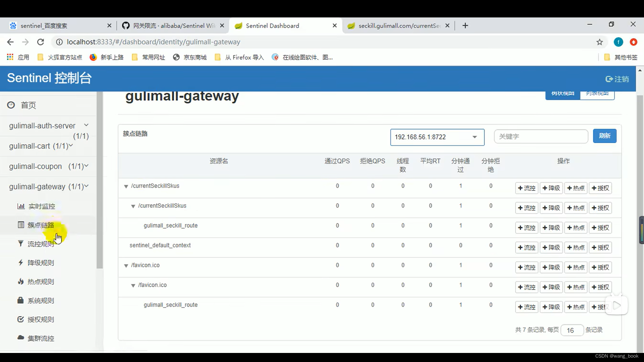This screenshot has height=362, width=644.
Task: Expand gulimall-coupon app in sidebar
Action: pos(49,166)
